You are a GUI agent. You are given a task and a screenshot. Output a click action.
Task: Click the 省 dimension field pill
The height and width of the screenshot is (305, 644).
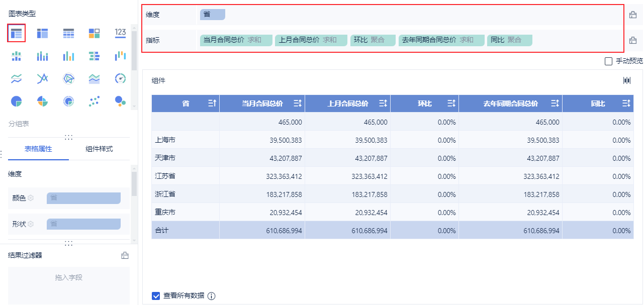pyautogui.click(x=212, y=15)
